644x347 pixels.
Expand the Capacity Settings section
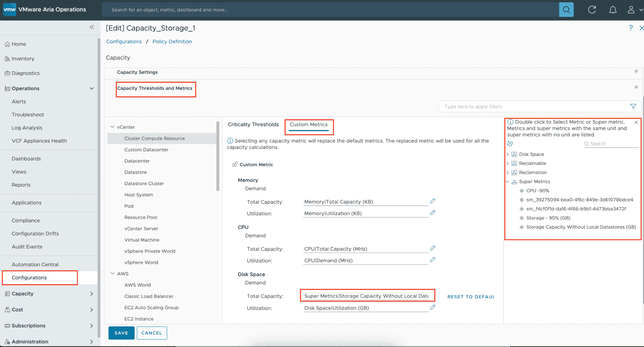tap(636, 72)
